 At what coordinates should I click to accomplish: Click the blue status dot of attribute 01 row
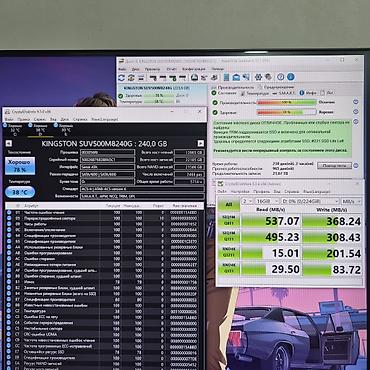point(9,212)
